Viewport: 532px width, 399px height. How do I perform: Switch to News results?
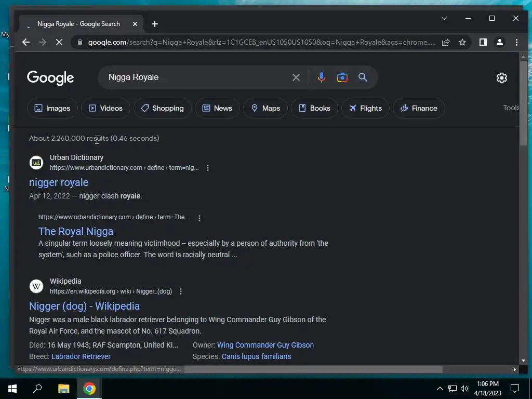(x=217, y=108)
